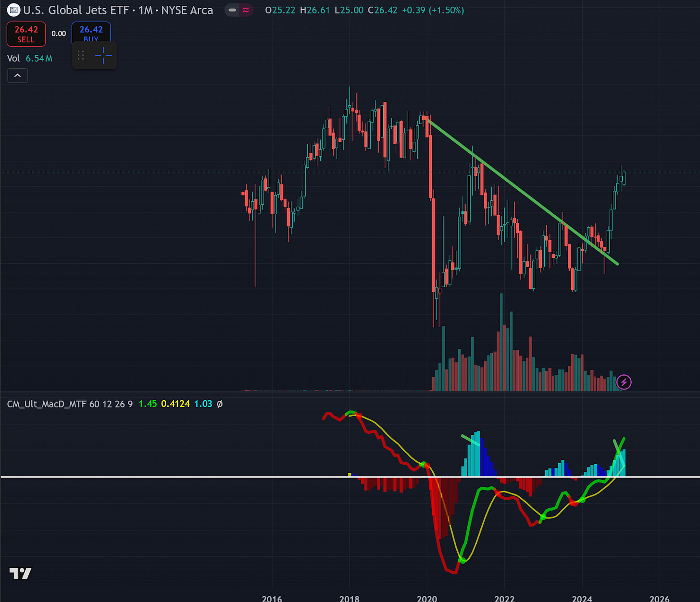Click the +0.39 (+1.50%) change value
Image resolution: width=700 pixels, height=602 pixels.
click(433, 10)
